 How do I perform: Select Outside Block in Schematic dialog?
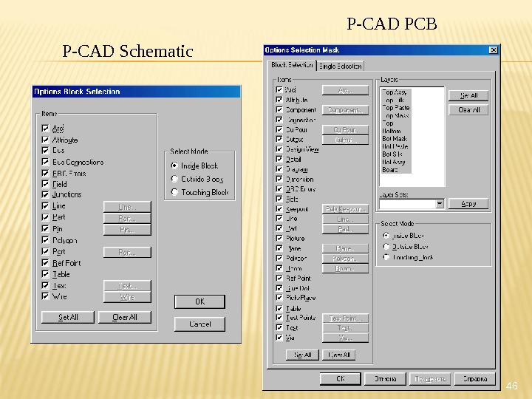click(174, 179)
